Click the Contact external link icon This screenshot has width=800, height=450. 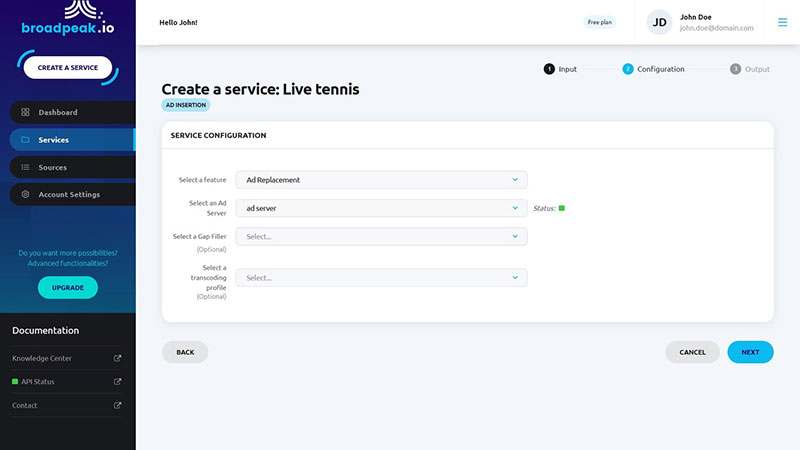point(117,405)
